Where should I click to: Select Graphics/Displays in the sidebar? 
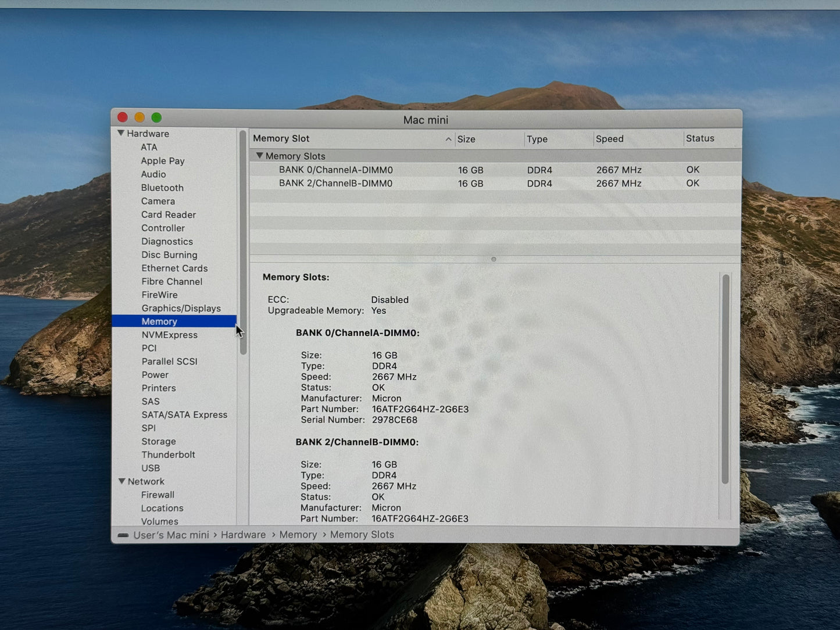pos(181,308)
